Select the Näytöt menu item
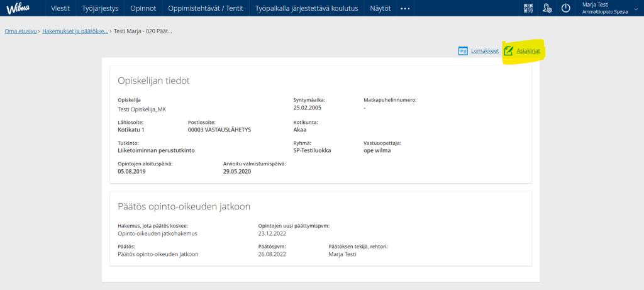Screen dimensions: 644x290 tap(379, 8)
